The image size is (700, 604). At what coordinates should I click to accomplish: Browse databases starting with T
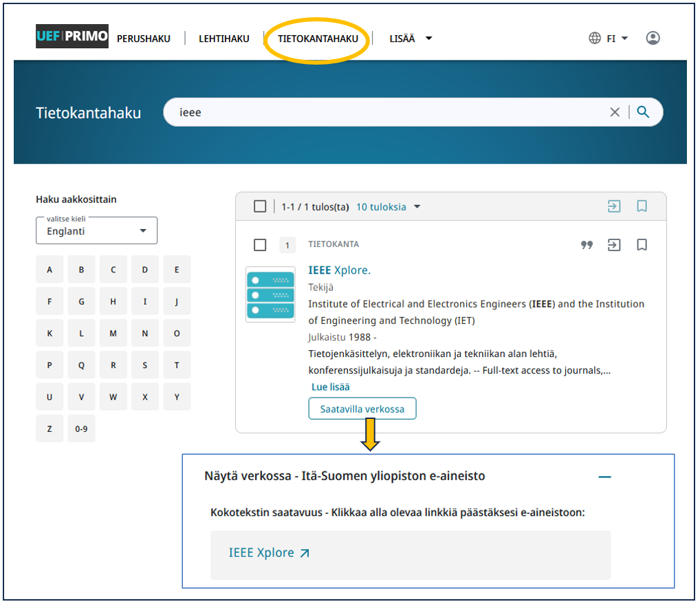tap(177, 365)
